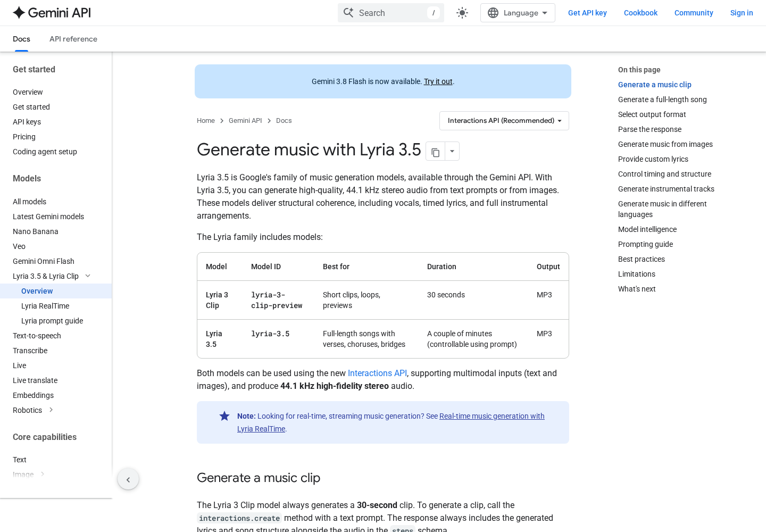Jump to What's next section
This screenshot has height=532, width=766.
tap(637, 289)
